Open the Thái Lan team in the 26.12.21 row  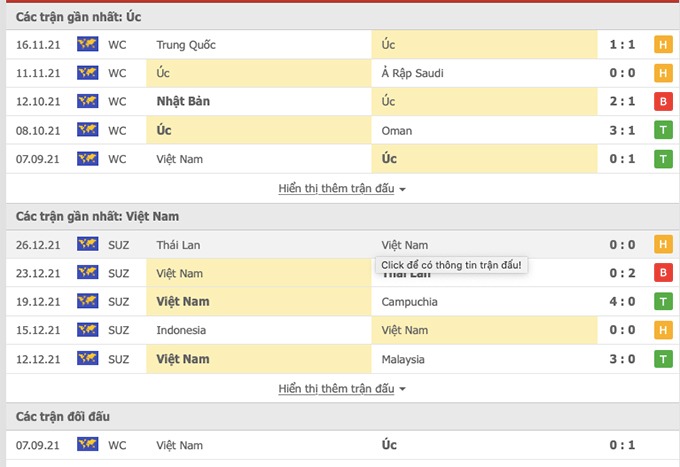tap(178, 245)
